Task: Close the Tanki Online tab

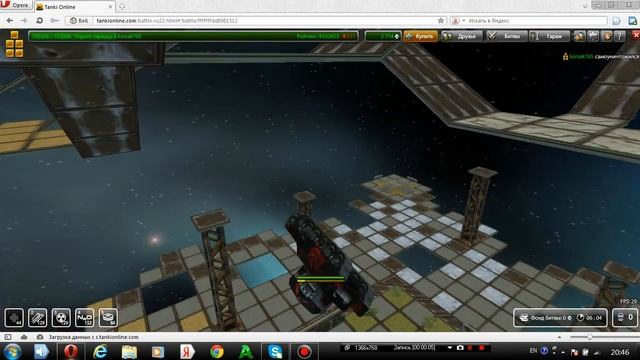Action: (x=110, y=7)
